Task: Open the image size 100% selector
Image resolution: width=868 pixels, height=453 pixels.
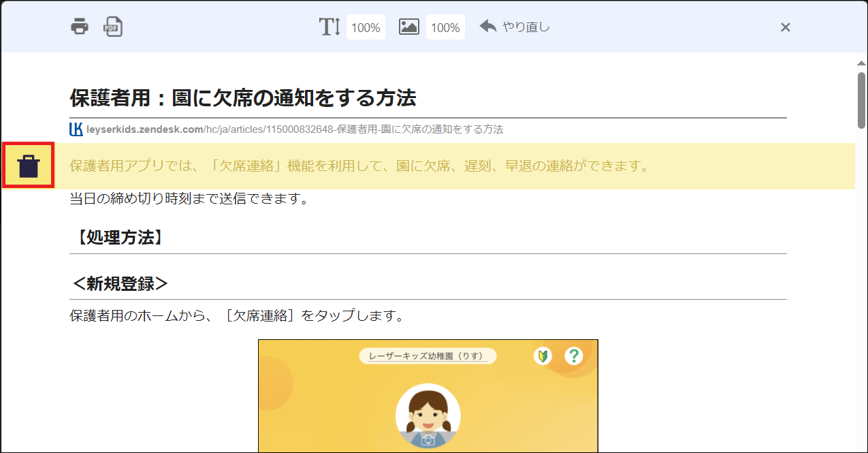Action: pos(445,26)
